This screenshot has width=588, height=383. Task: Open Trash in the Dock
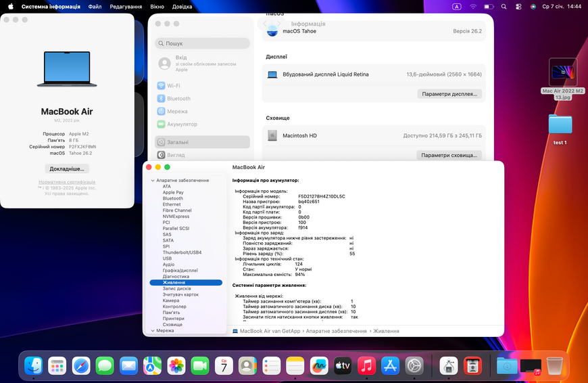(x=555, y=365)
